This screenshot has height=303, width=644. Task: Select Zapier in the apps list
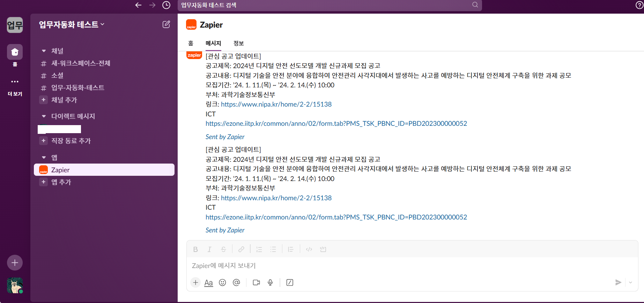[x=104, y=170]
